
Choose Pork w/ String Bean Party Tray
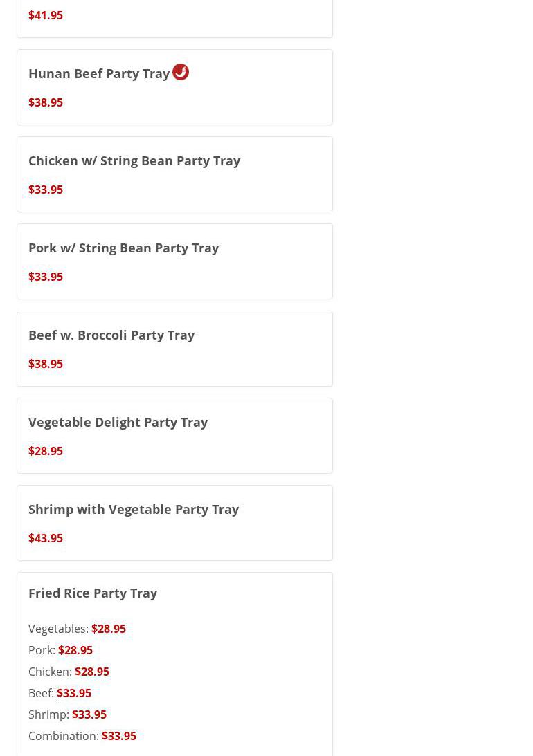(x=123, y=248)
